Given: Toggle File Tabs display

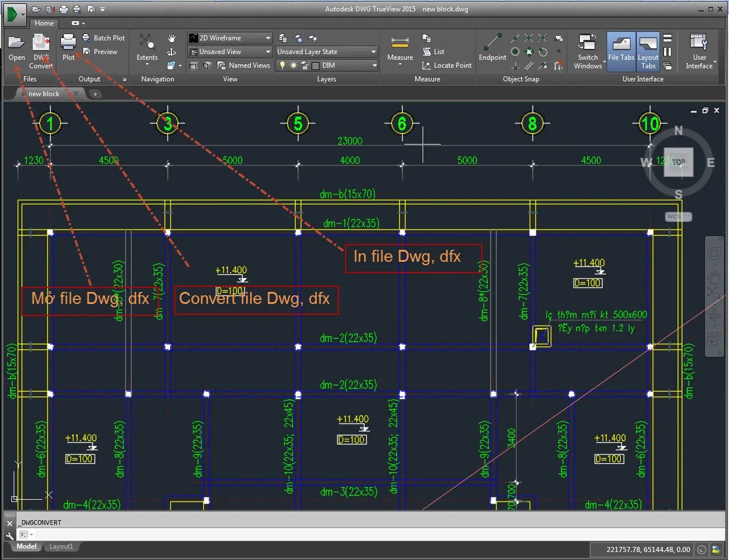Looking at the screenshot, I should click(621, 51).
